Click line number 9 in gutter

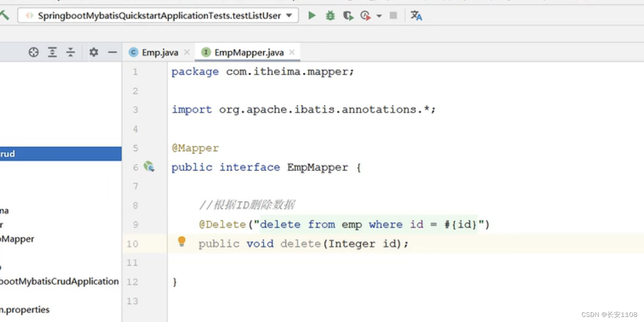point(136,224)
